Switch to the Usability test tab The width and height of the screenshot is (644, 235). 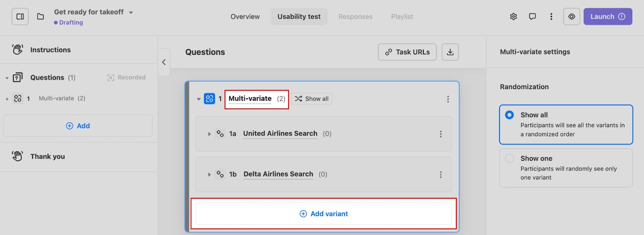pyautogui.click(x=299, y=17)
